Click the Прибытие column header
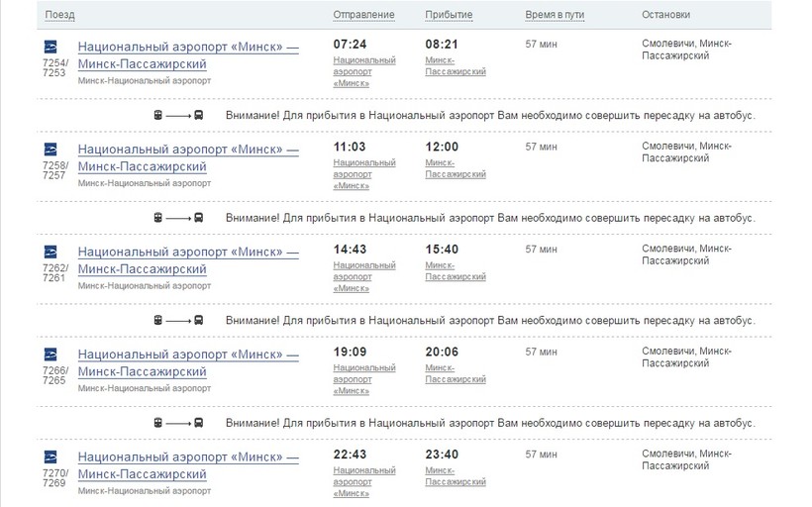The image size is (812, 507). [x=448, y=15]
